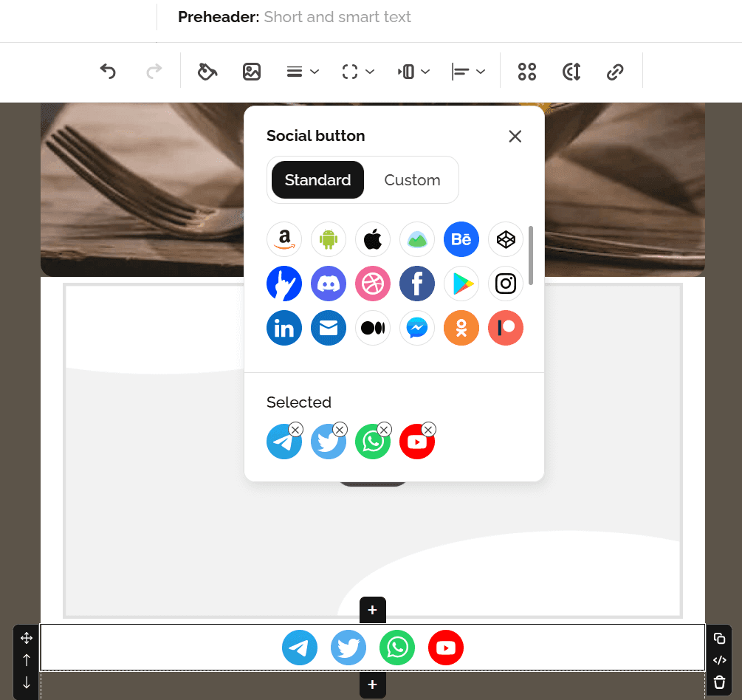
Task: Click the Selected WhatsApp icon in popup
Action: point(372,442)
